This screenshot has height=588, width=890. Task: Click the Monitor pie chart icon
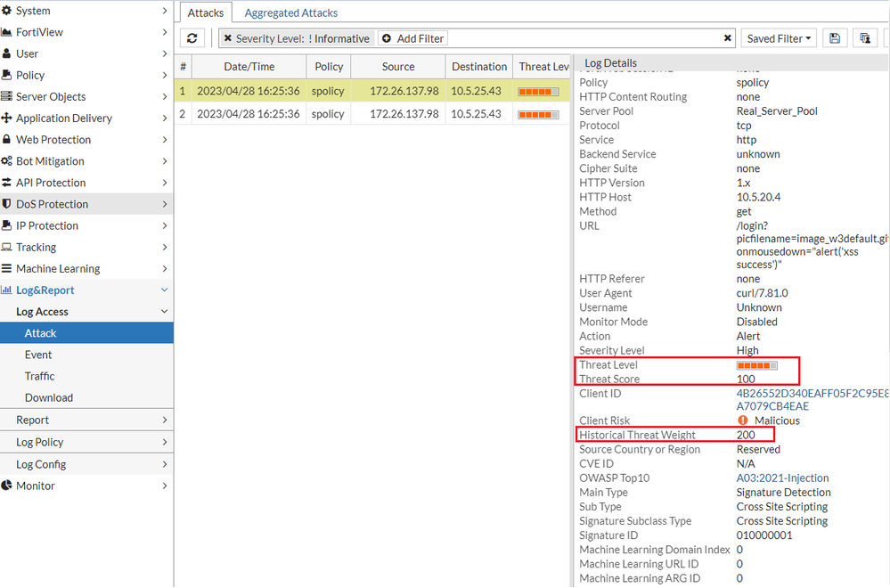tap(7, 486)
